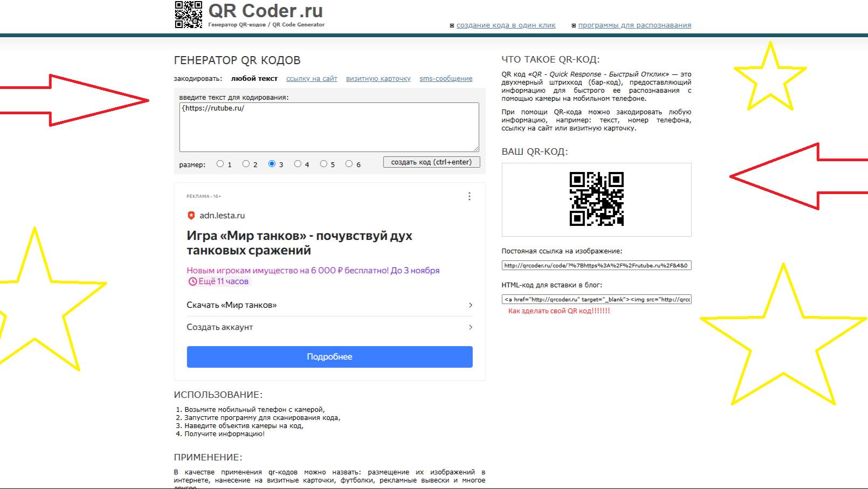868x489 pixels.
Task: Select size 5 radio button
Action: [323, 164]
